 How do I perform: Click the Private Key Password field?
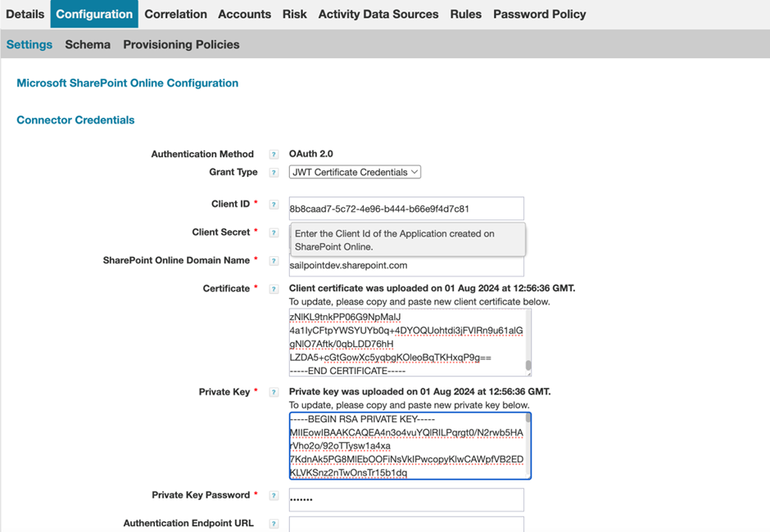coord(405,499)
